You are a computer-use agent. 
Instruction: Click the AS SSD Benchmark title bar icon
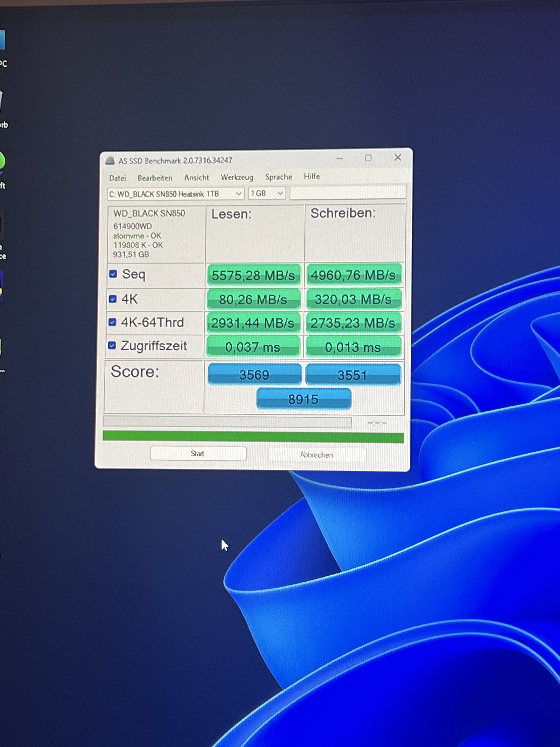click(110, 161)
